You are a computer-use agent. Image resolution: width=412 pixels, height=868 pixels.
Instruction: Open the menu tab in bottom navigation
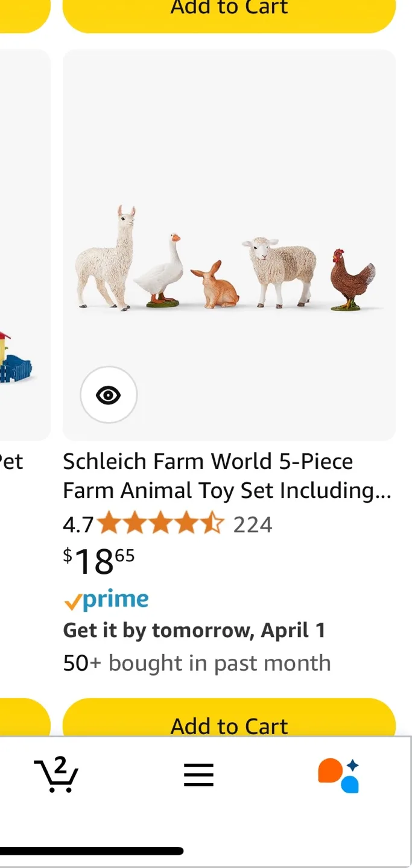pyautogui.click(x=198, y=775)
